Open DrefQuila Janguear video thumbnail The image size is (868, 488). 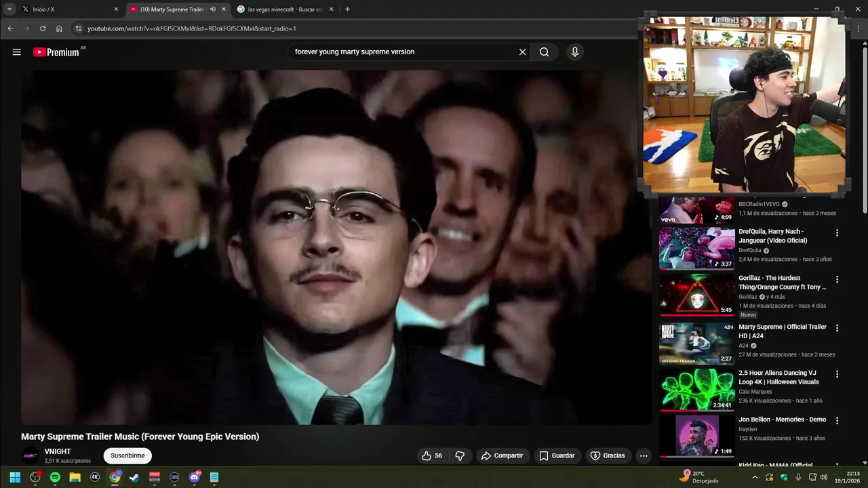tap(696, 248)
